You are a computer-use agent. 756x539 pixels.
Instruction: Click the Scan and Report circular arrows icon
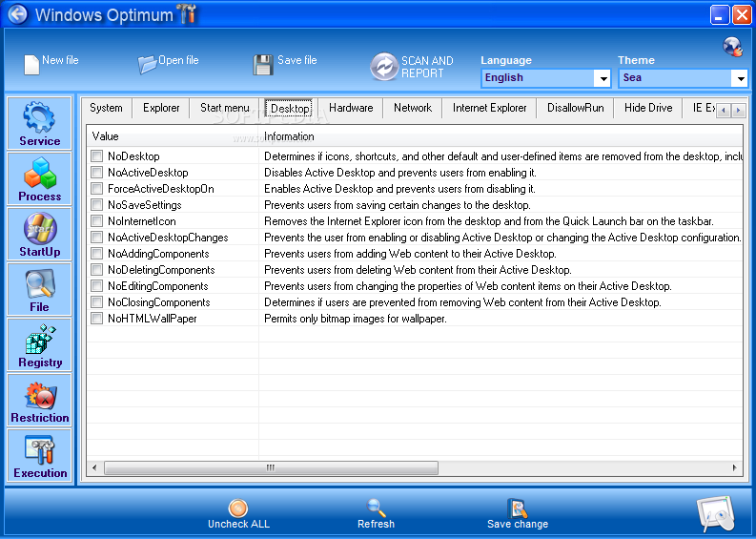point(384,67)
